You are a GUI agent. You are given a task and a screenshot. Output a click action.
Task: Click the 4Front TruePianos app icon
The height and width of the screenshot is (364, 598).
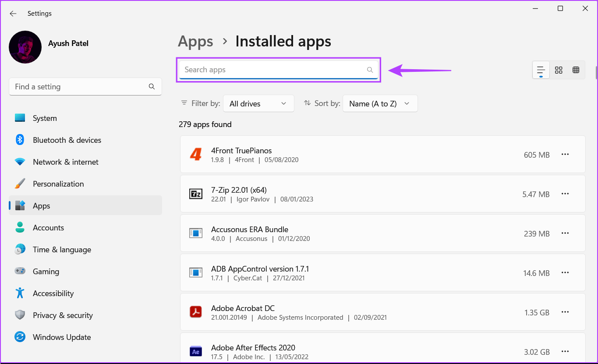[195, 154]
